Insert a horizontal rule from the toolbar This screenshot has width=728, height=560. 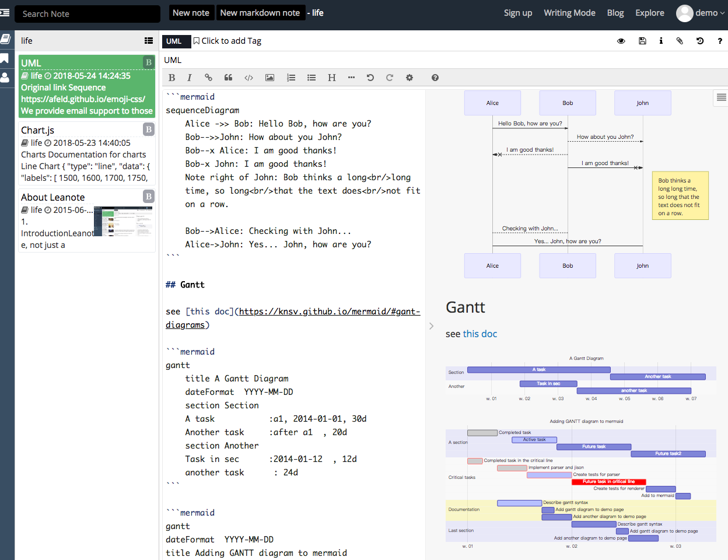(x=351, y=78)
